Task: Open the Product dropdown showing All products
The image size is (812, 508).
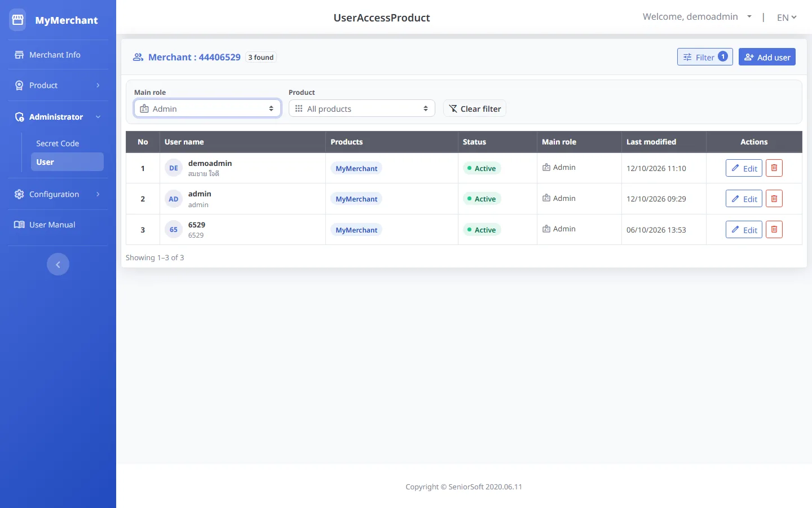Action: coord(362,108)
